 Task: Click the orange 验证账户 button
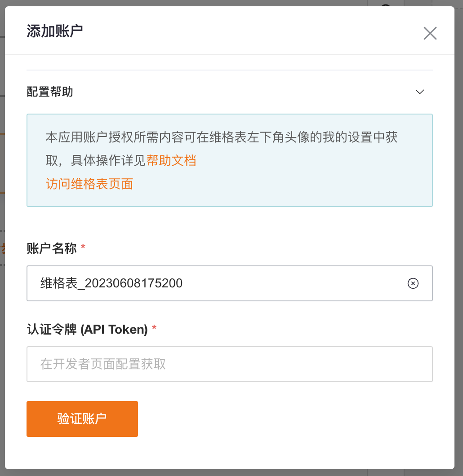pos(82,419)
